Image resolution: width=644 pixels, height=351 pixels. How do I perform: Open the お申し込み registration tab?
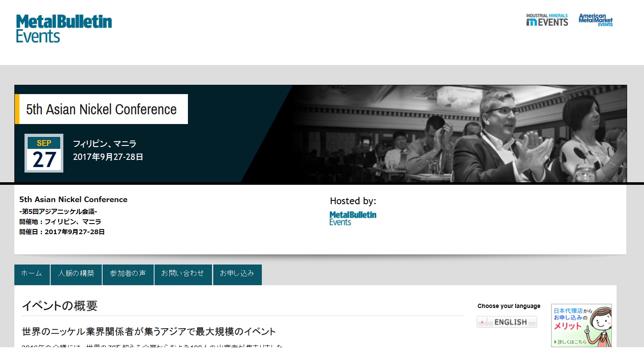coord(237,274)
